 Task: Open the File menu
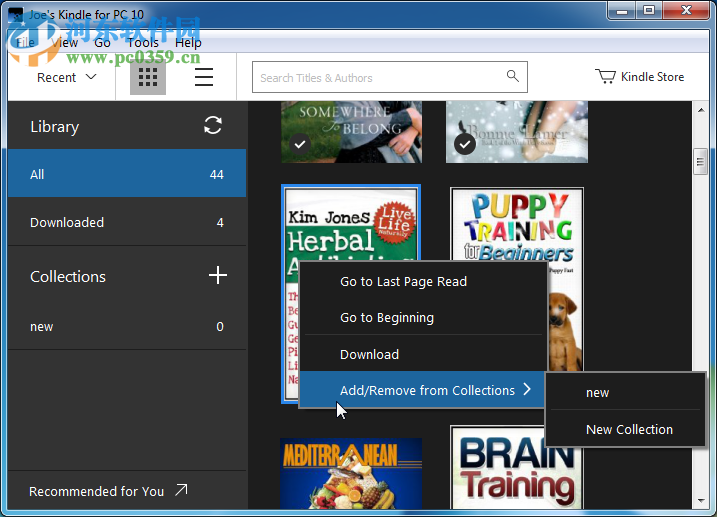[x=25, y=43]
